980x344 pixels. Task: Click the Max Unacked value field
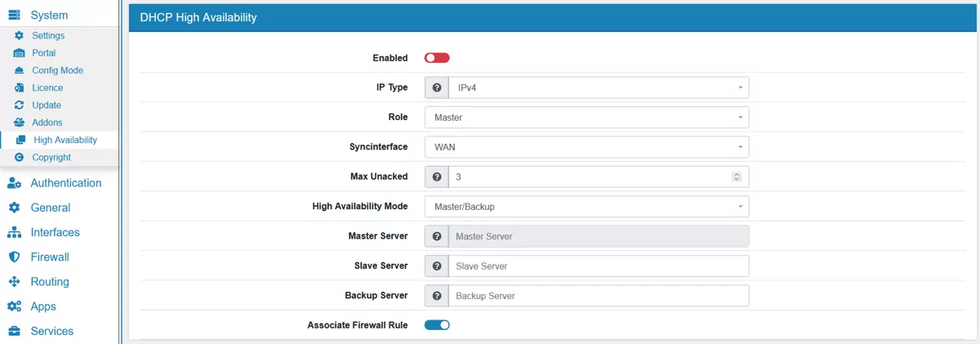click(x=599, y=176)
